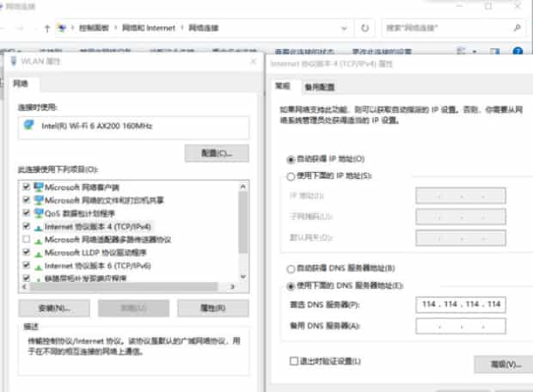Click the refresh icon beside the address bar
Image resolution: width=533 pixels, height=392 pixels.
pos(366,28)
